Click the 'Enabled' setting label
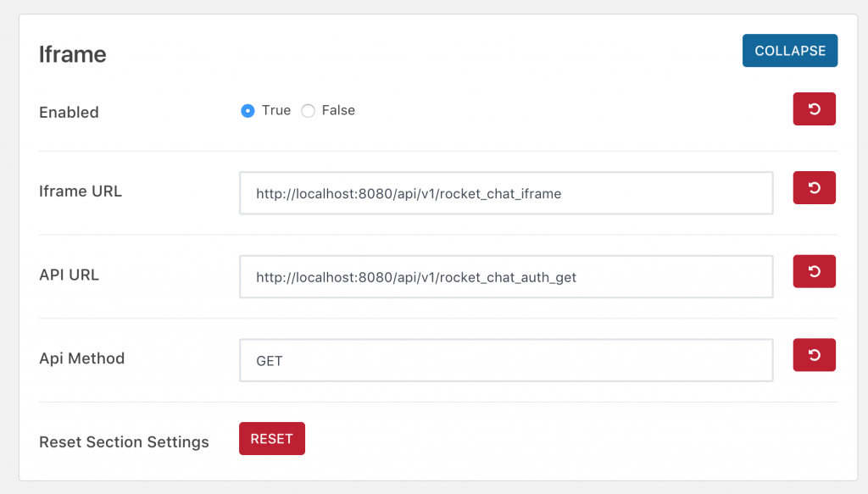 tap(69, 113)
